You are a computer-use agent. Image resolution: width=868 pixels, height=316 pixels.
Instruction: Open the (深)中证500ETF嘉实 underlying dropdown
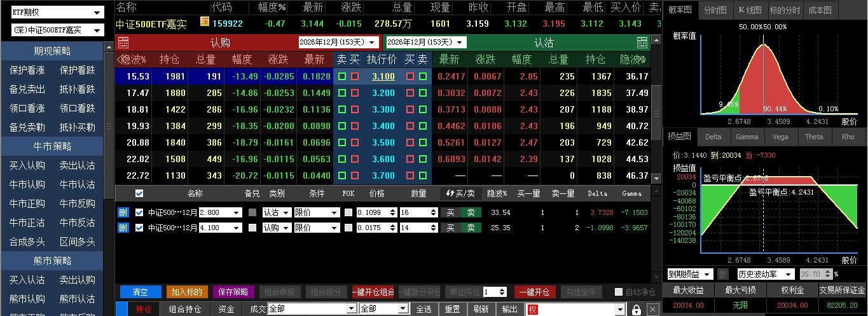(57, 30)
